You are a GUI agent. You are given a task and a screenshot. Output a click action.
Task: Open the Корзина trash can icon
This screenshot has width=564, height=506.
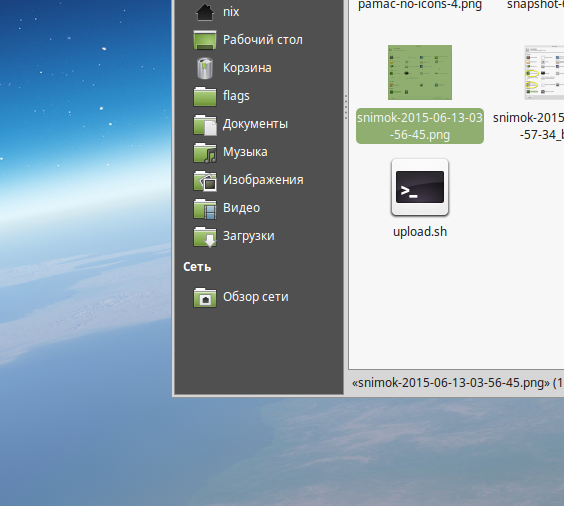[205, 68]
